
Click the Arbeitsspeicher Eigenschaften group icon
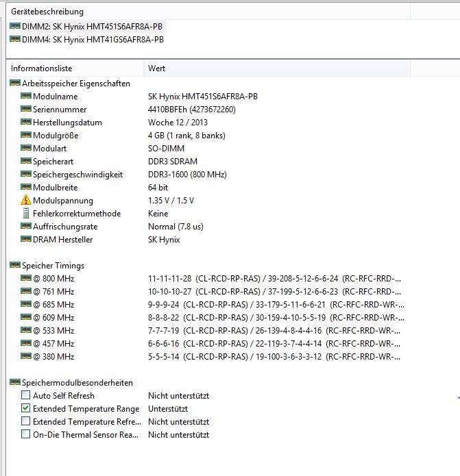[15, 83]
